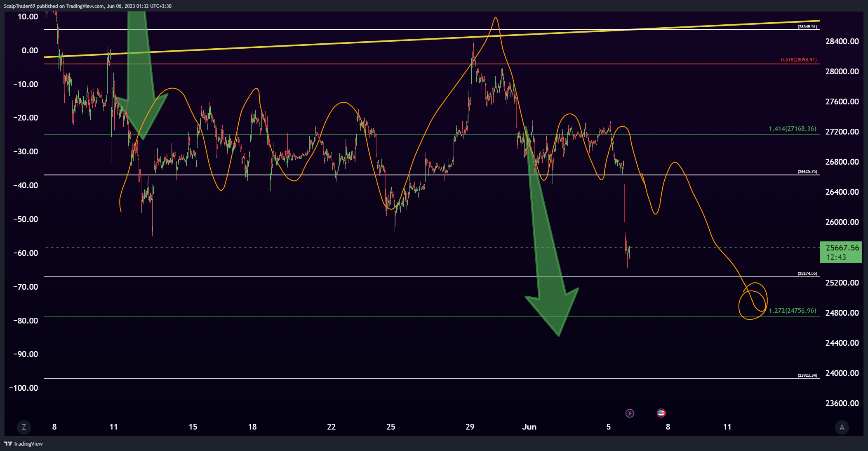
Task: Click the 0.00 left axis label
Action: pos(30,50)
